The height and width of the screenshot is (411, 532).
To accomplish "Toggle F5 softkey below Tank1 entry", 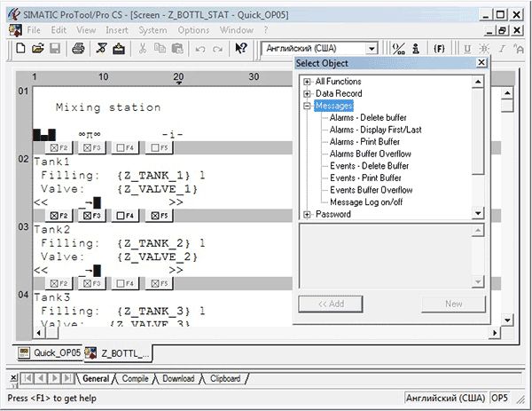I will 159,216.
